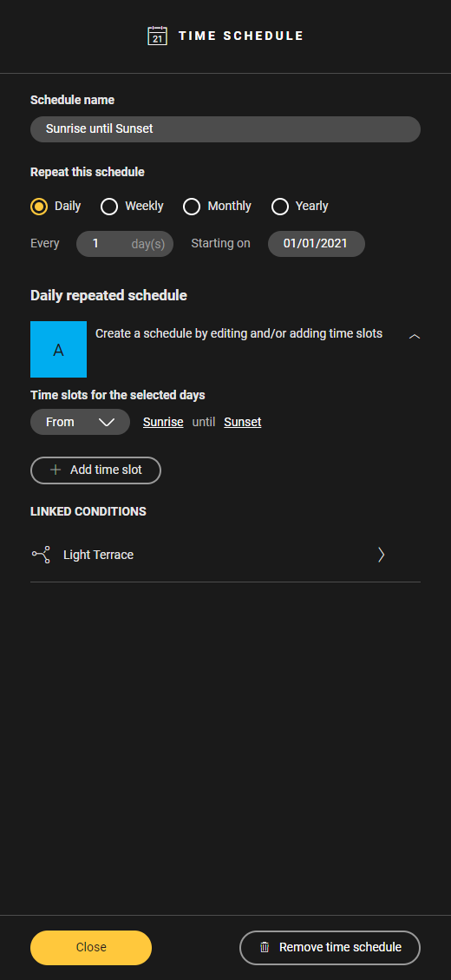The width and height of the screenshot is (451, 980).
Task: Click the Starting on date field
Action: coord(316,244)
